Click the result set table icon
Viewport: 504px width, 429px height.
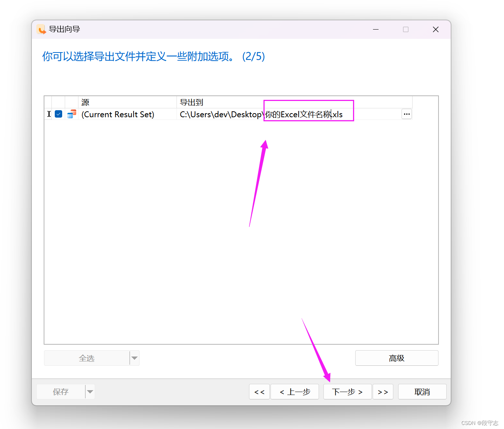71,114
